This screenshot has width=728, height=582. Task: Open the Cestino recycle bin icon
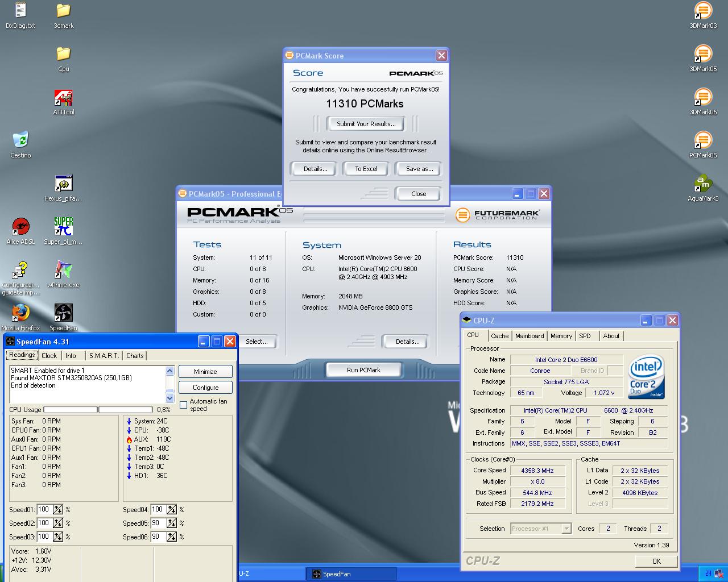click(20, 145)
